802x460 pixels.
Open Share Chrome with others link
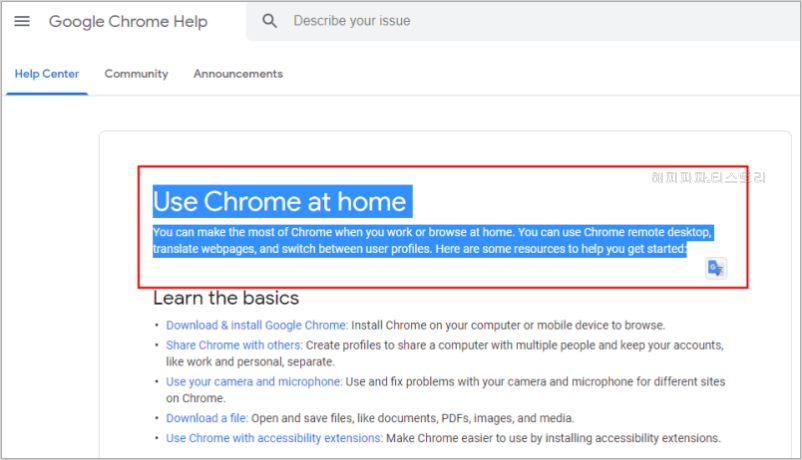(x=234, y=345)
